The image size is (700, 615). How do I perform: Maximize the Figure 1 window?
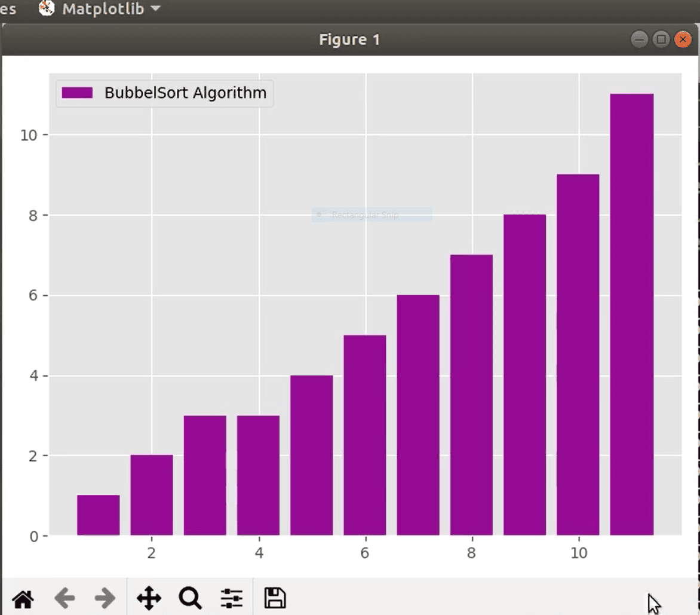click(x=661, y=40)
